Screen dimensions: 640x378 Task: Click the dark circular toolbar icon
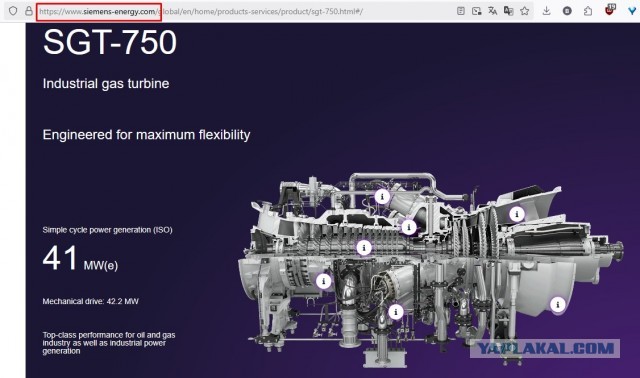(567, 11)
